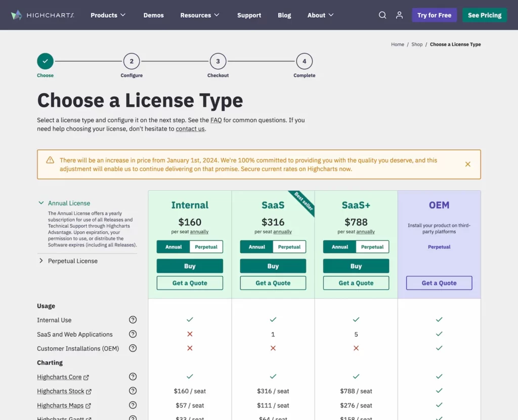Click Buy button for SaaS plan
The height and width of the screenshot is (420, 518).
pos(273,266)
